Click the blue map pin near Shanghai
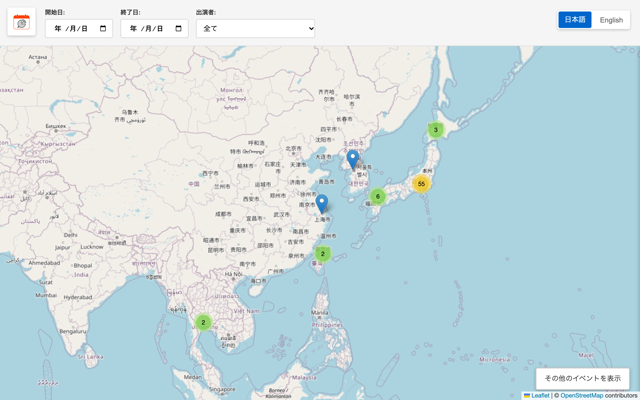 [322, 204]
